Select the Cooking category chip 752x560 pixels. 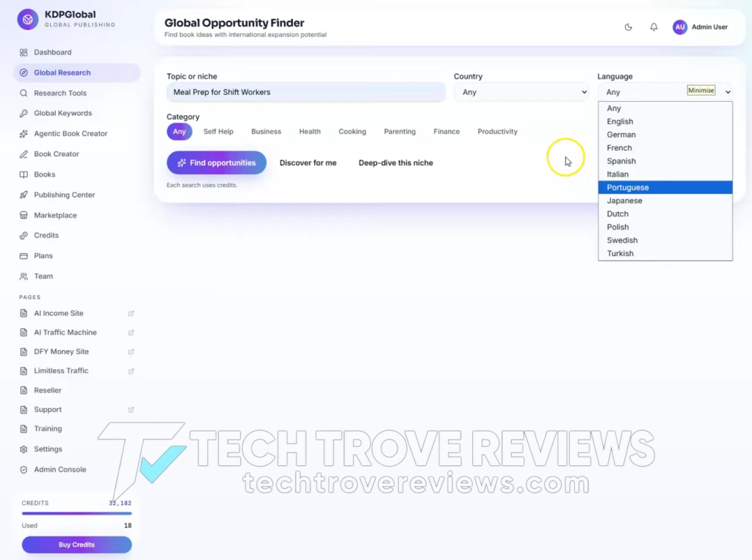352,131
